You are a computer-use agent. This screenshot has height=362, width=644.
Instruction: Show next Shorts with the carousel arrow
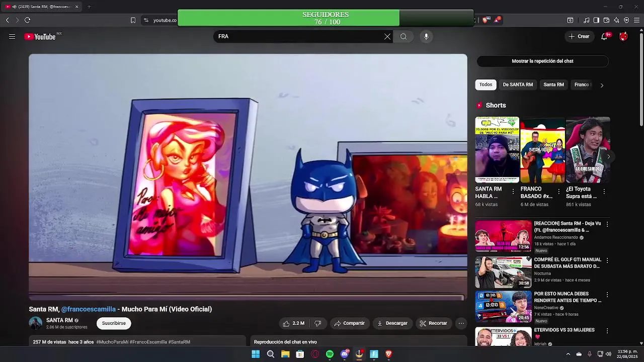609,156
